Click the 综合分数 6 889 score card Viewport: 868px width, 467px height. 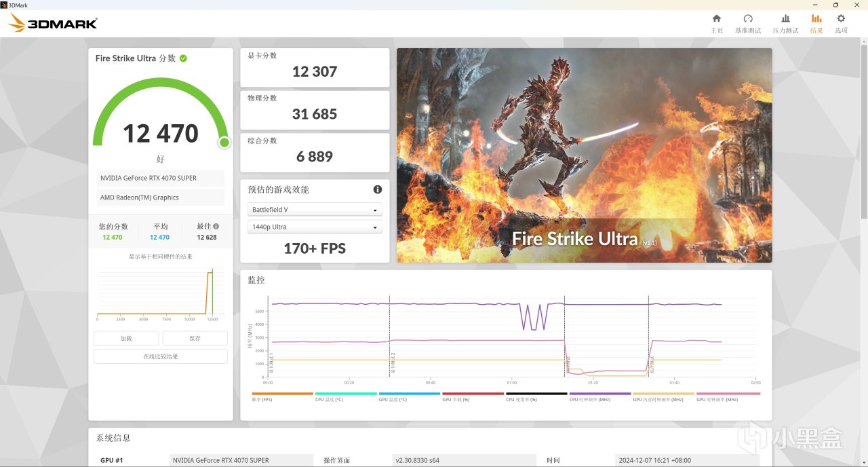(315, 153)
